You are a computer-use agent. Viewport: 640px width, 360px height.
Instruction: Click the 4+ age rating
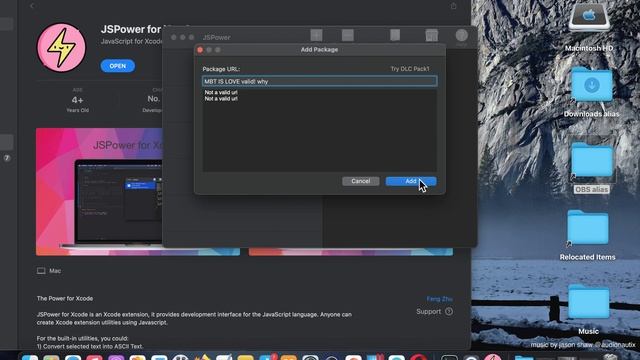78,100
